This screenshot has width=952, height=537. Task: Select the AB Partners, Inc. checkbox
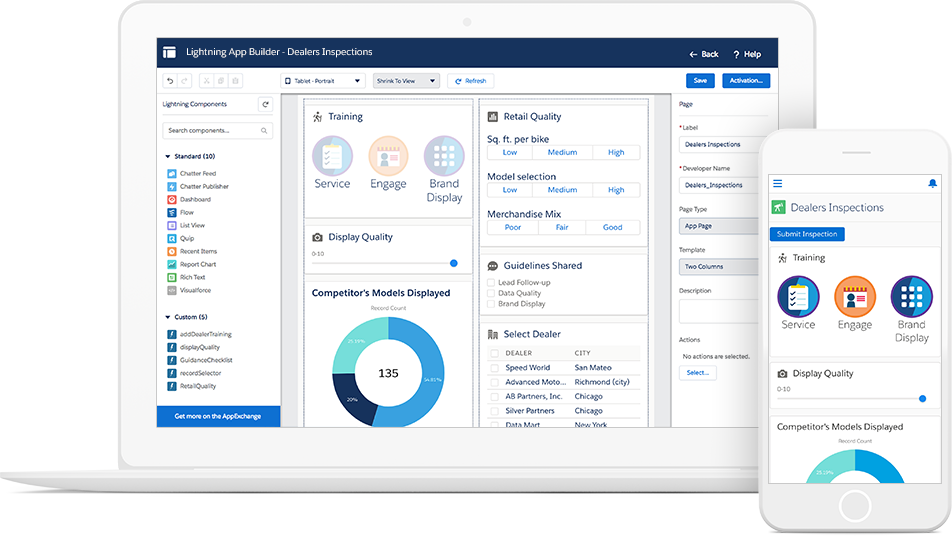[494, 397]
